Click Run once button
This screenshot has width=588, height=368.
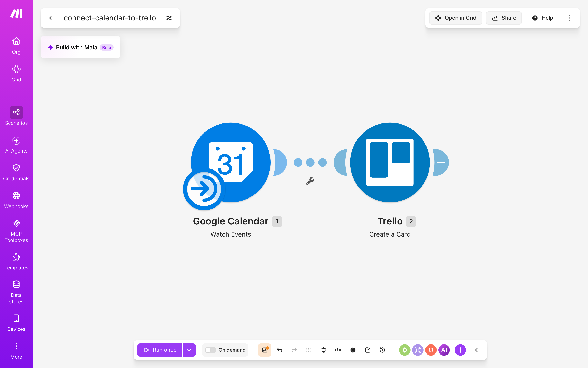tap(160, 350)
